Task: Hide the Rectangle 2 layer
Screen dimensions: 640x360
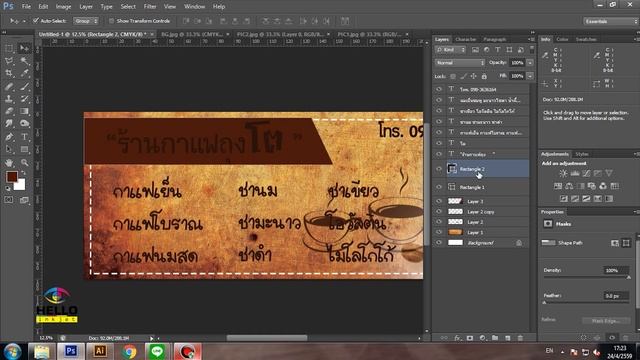Action: click(439, 169)
